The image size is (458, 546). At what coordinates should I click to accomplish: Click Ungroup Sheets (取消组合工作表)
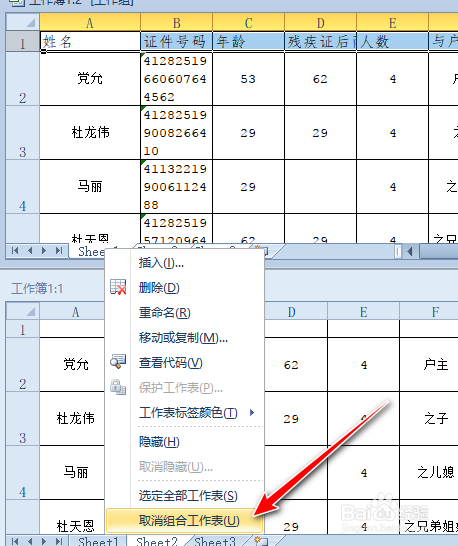coord(185,521)
